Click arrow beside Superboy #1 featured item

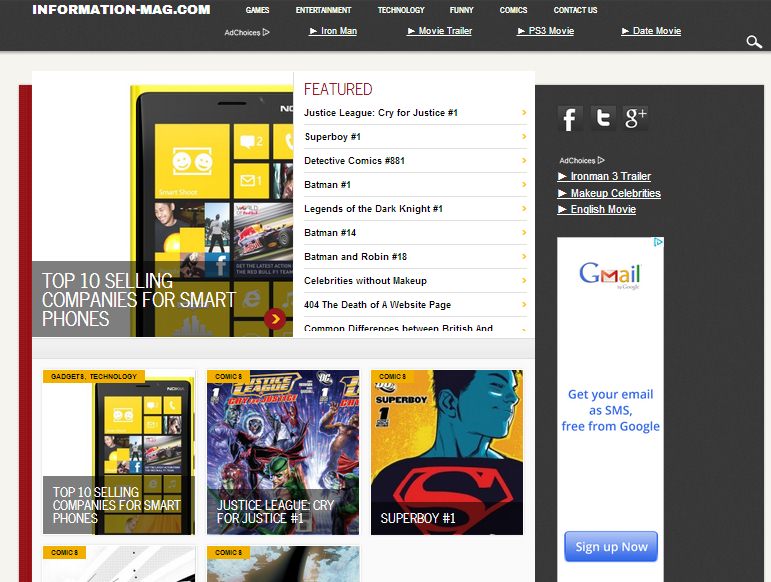(x=524, y=137)
